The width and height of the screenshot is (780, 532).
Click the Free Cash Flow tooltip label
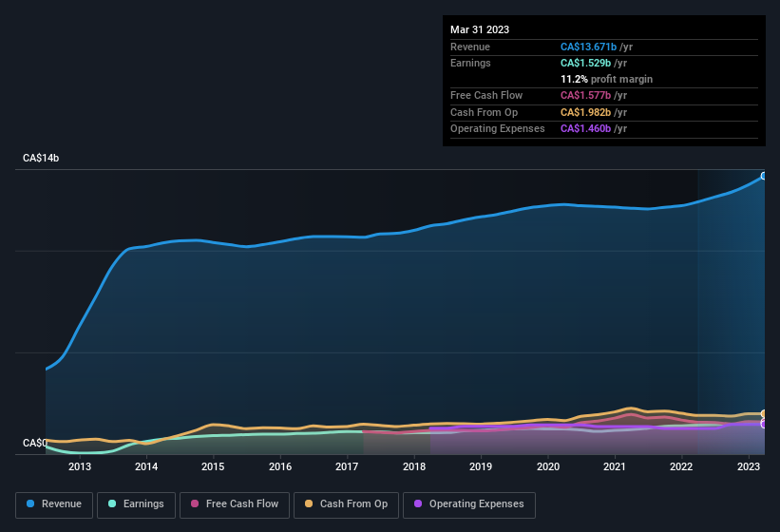486,95
